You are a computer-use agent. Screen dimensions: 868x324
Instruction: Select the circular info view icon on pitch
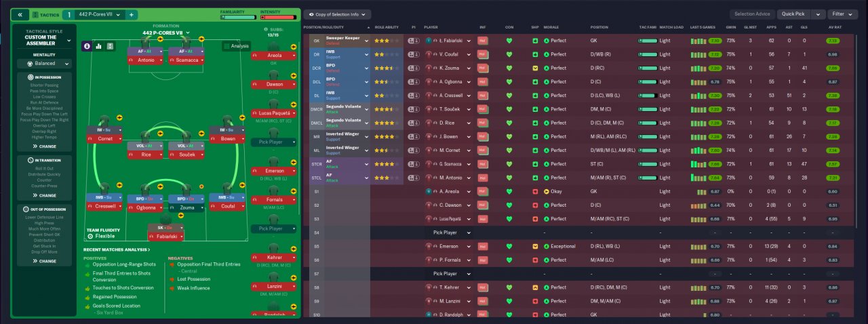coord(87,46)
